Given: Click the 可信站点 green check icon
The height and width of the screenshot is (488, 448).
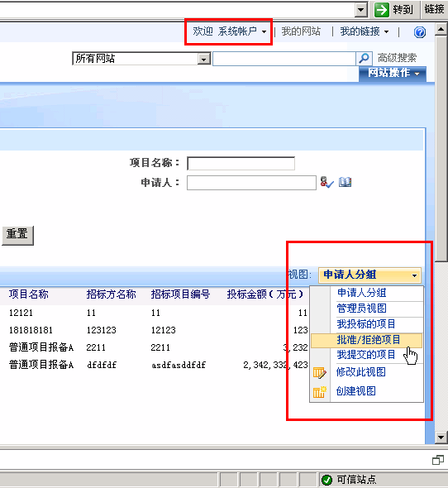Looking at the screenshot, I should 326,480.
